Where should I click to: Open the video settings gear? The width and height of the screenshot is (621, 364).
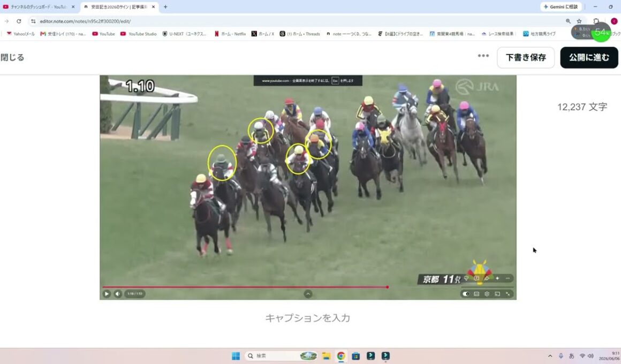click(487, 294)
